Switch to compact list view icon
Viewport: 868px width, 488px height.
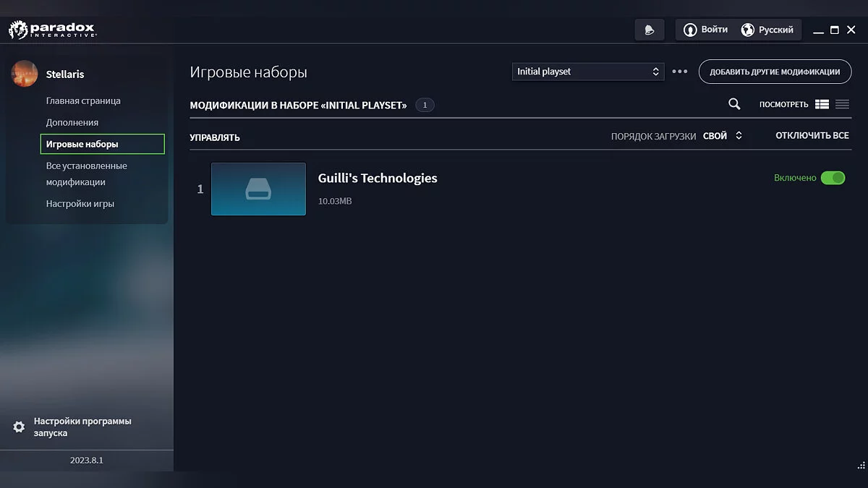click(x=842, y=104)
